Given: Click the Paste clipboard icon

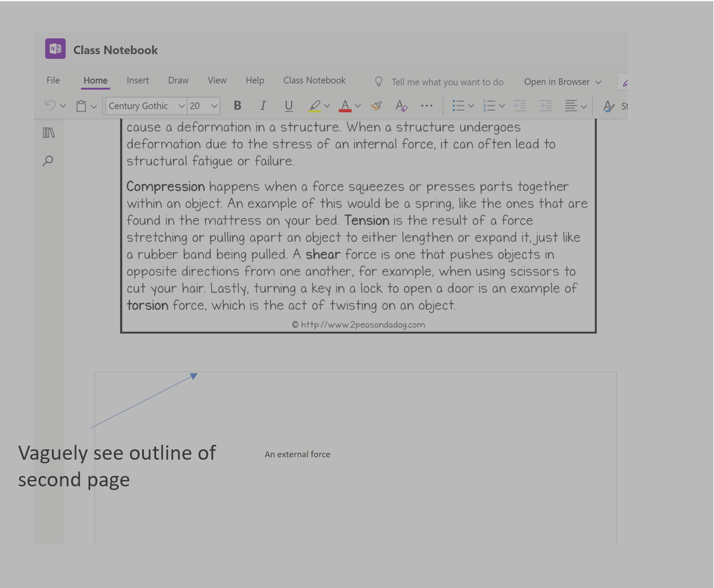Looking at the screenshot, I should point(81,106).
